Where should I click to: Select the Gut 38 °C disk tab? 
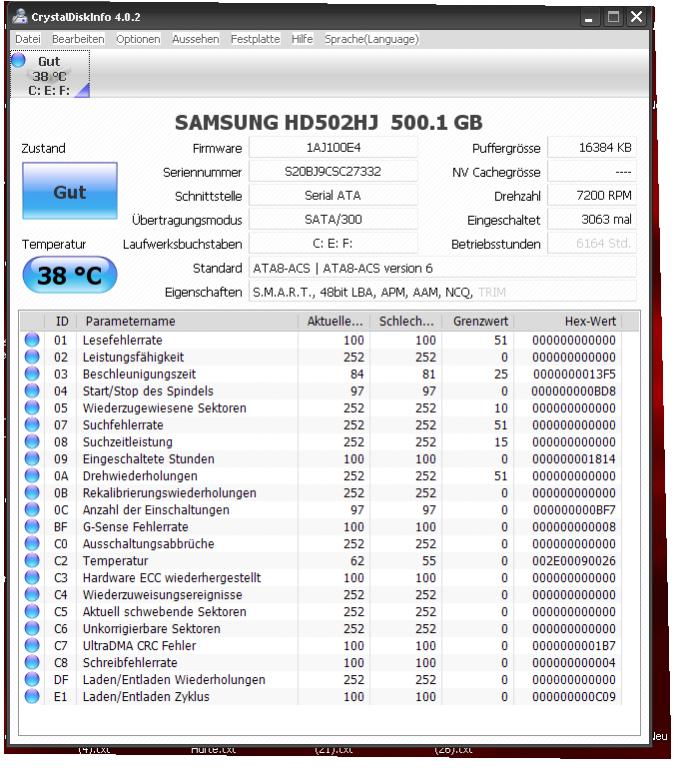click(50, 75)
